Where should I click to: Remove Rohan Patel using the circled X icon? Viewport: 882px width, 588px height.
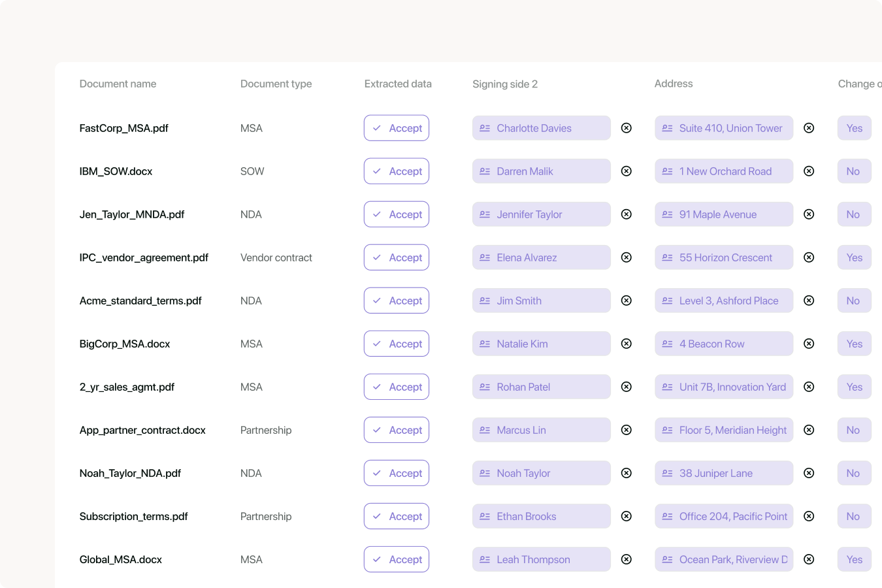(x=626, y=387)
